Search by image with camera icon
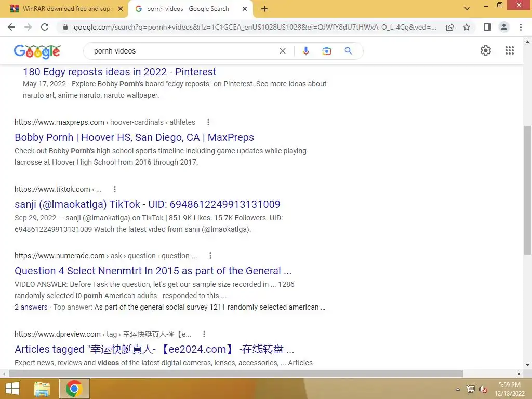The height and width of the screenshot is (399, 532). coord(326,51)
